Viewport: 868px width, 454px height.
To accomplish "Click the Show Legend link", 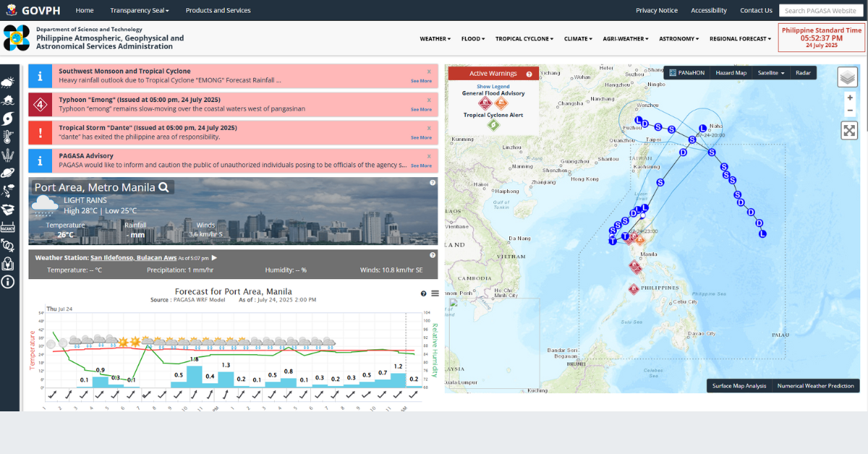I will [x=493, y=87].
